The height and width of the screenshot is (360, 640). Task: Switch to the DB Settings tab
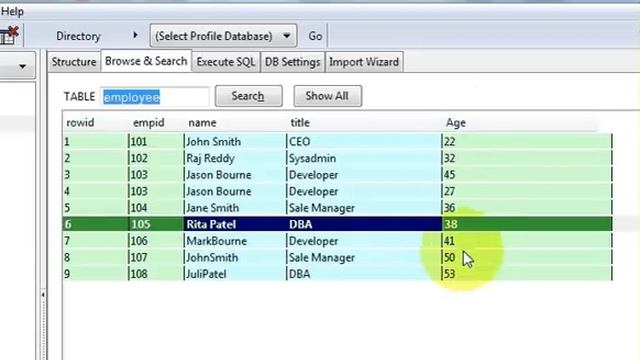292,62
